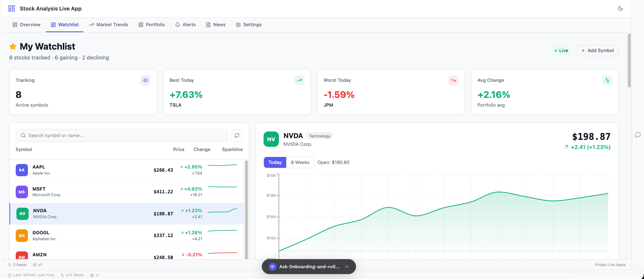View the News tab
Screen dimensions: 644x279
point(216,24)
